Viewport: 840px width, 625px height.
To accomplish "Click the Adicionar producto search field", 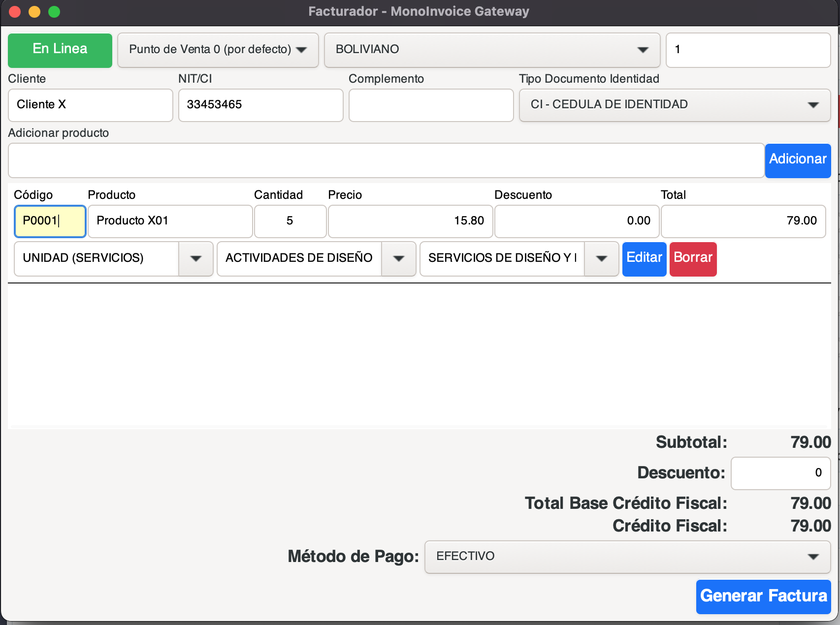I will 386,160.
